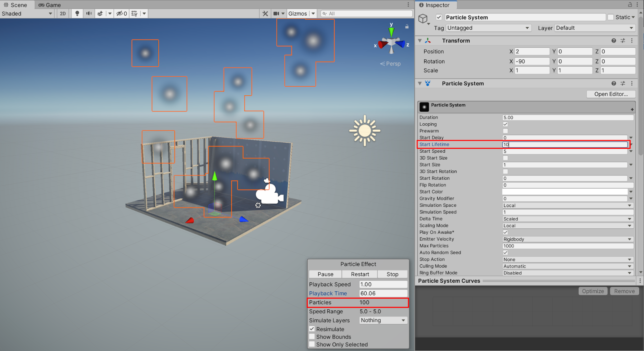The image size is (644, 351).
Task: Toggle scene grid visibility icon
Action: (134, 14)
